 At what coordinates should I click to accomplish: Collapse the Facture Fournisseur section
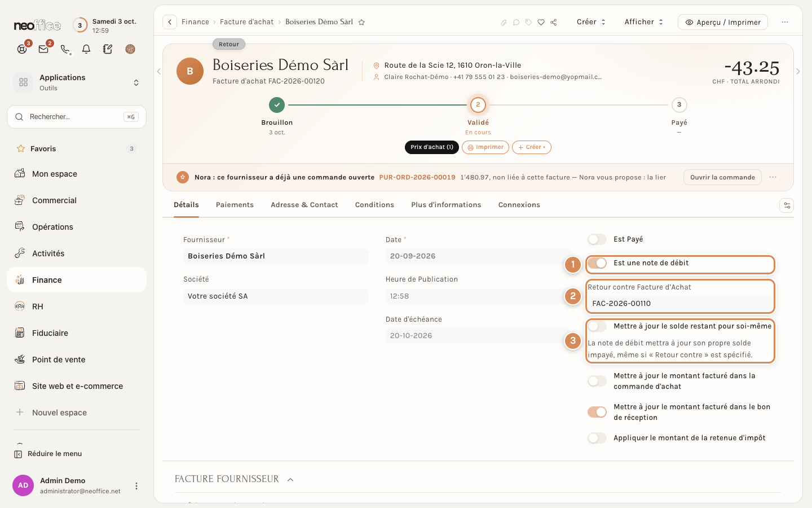click(290, 479)
